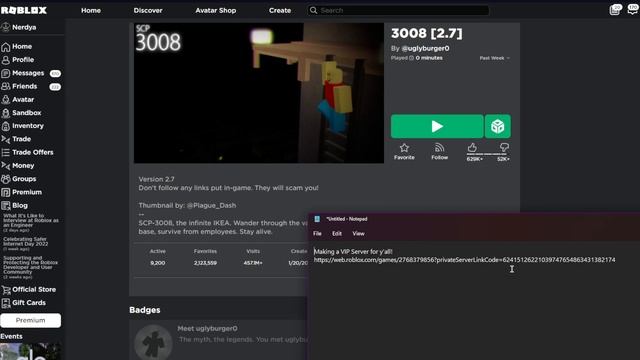Open the @Plague_Dash thumbnail credit link
This screenshot has width=640, height=360.
point(211,205)
